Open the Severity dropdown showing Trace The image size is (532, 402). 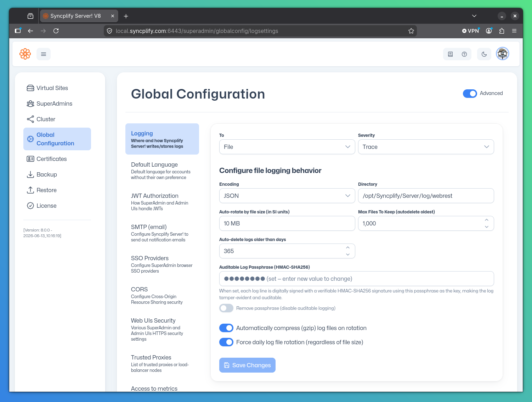click(426, 147)
